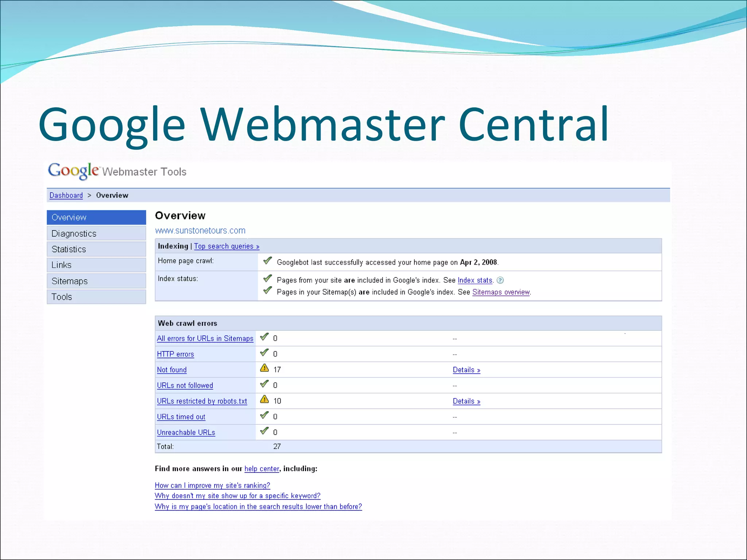Click the 'Apr 2, 2008' crawl date

[479, 262]
